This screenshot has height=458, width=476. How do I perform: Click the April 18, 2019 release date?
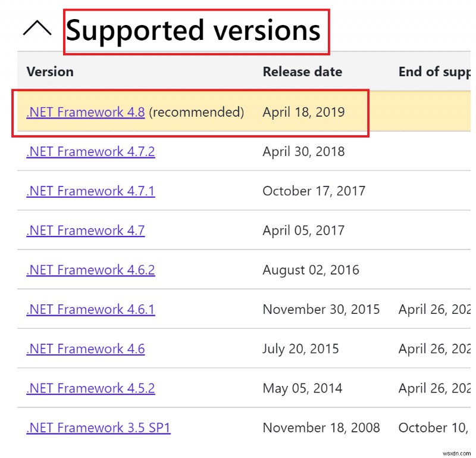click(x=304, y=112)
